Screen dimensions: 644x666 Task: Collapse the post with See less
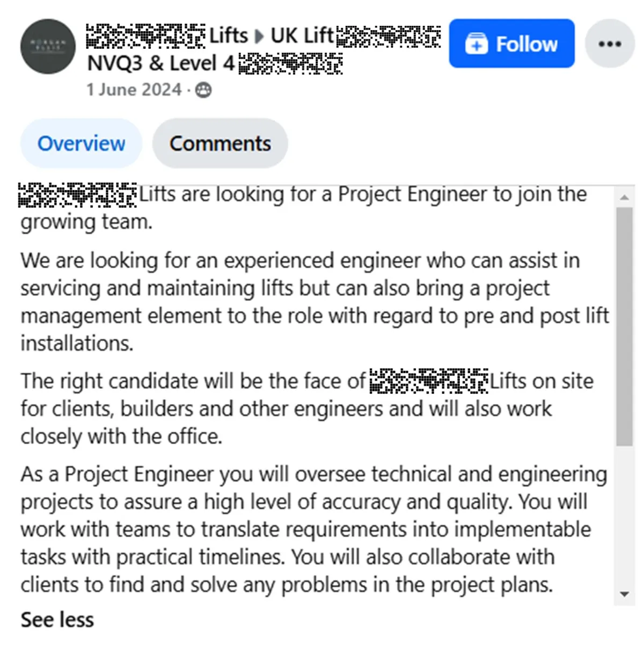[x=57, y=620]
